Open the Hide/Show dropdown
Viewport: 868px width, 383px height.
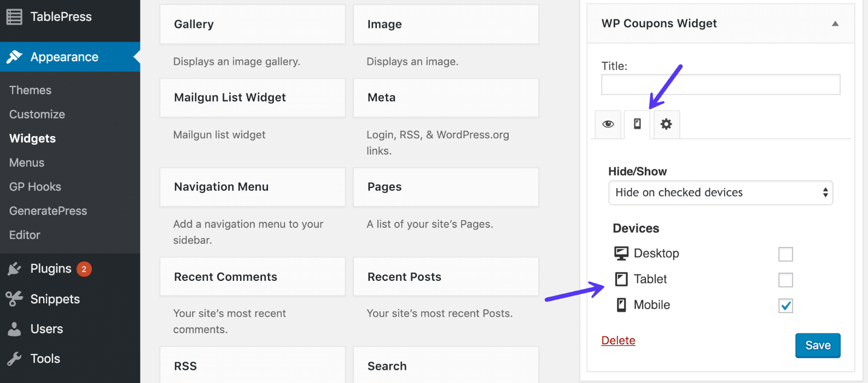click(720, 193)
